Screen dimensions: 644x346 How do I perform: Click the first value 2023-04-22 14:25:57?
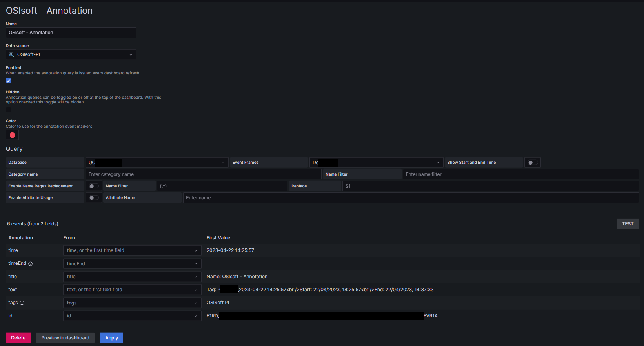pos(230,250)
